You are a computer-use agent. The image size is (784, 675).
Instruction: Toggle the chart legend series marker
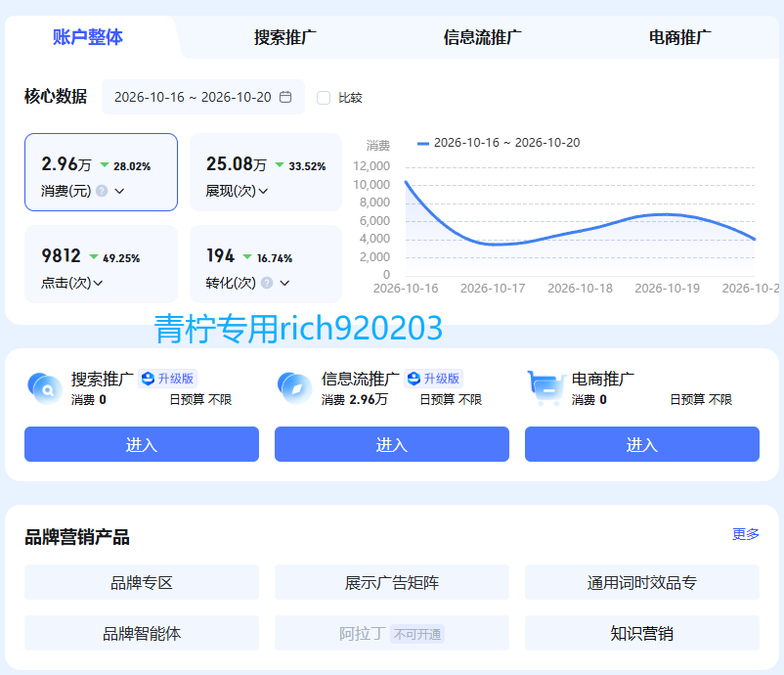[x=423, y=144]
